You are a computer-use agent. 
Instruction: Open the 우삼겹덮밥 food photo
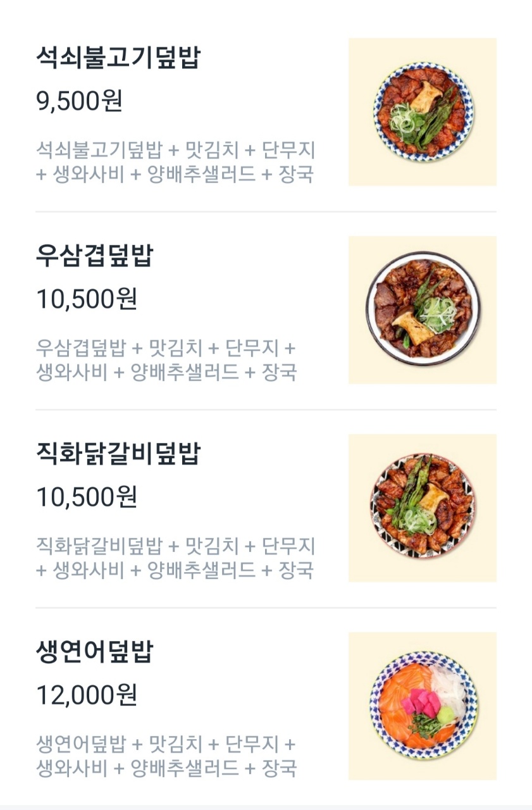[422, 310]
